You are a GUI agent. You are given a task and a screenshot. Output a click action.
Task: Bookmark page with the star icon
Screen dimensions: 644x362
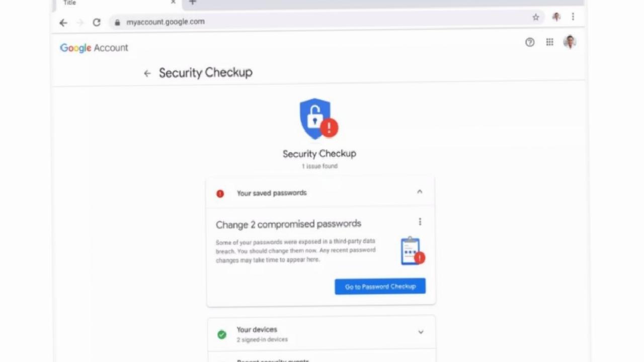click(536, 17)
